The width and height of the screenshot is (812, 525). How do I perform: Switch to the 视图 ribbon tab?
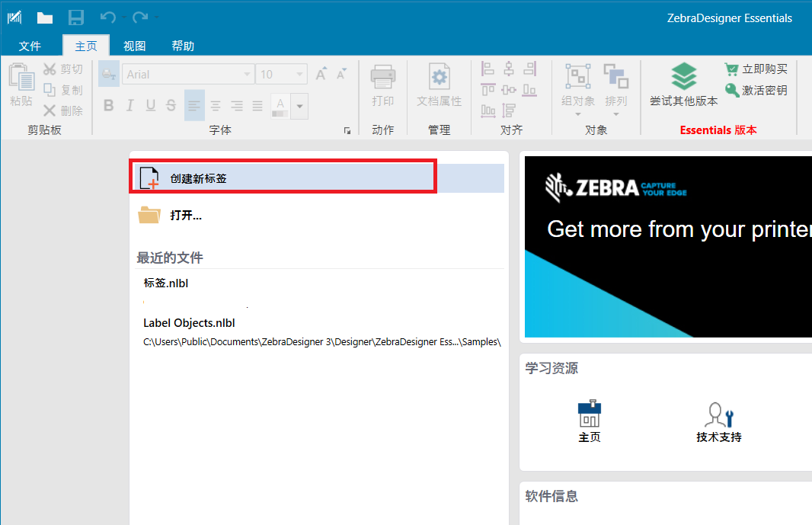click(x=133, y=45)
